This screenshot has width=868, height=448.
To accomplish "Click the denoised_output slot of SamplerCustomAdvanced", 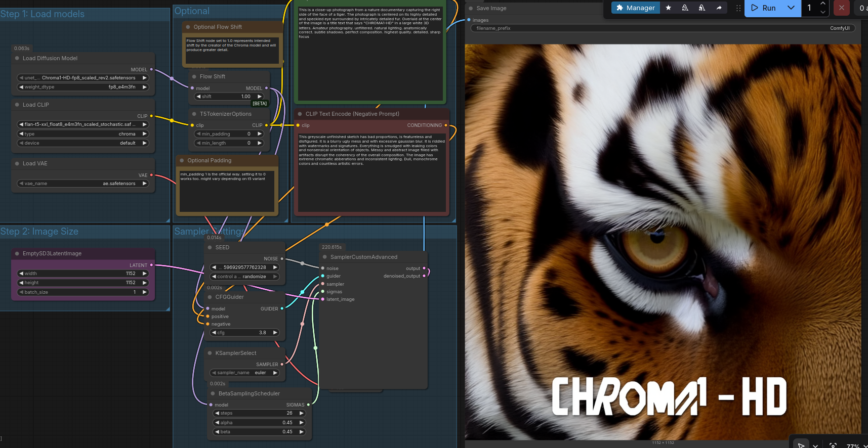I will click(x=424, y=276).
